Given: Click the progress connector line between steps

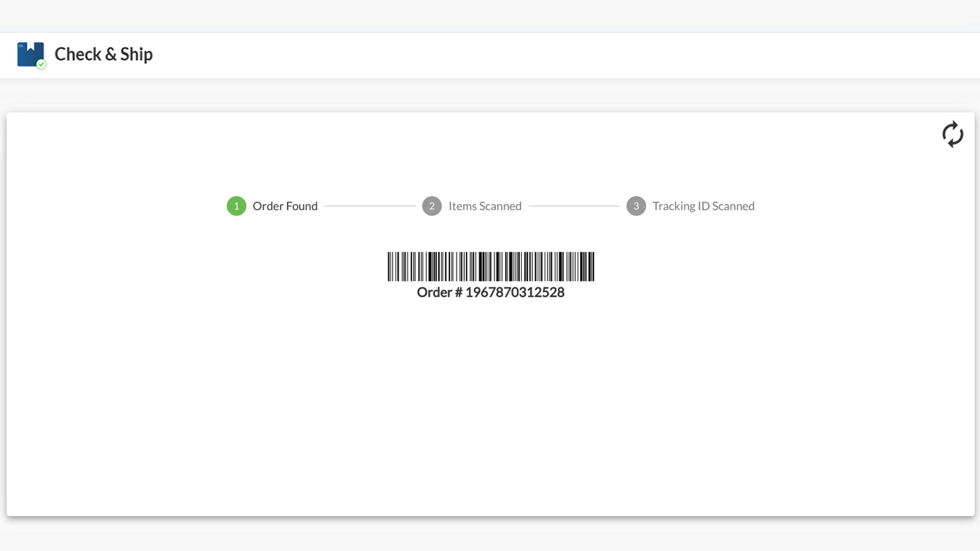Looking at the screenshot, I should [371, 206].
